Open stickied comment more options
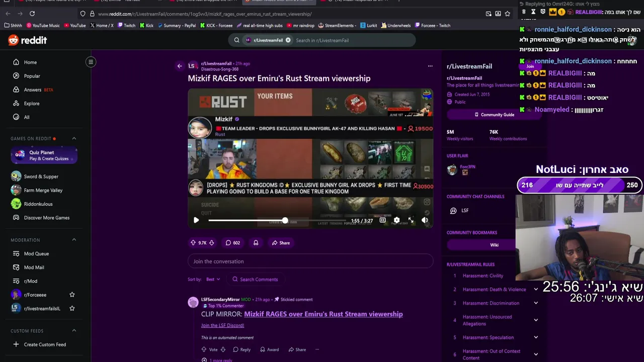This screenshot has height=362, width=644. (x=317, y=349)
